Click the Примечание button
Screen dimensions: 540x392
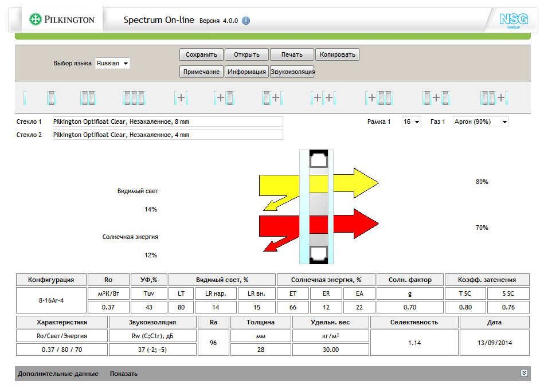click(201, 72)
